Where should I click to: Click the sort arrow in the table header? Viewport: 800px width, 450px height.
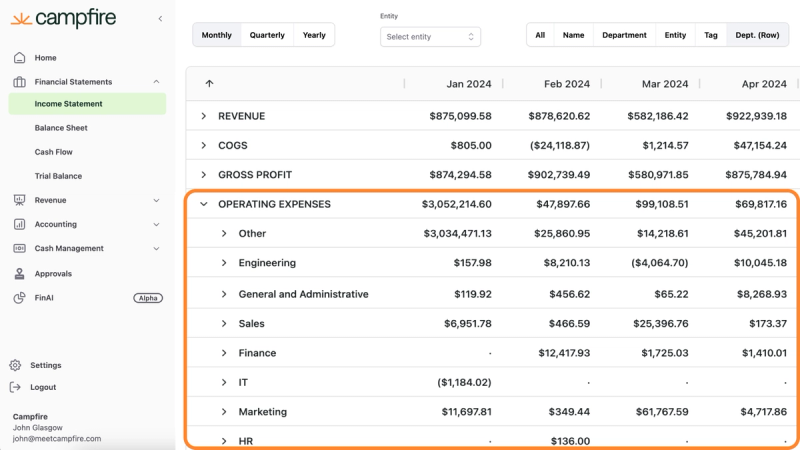tap(209, 83)
